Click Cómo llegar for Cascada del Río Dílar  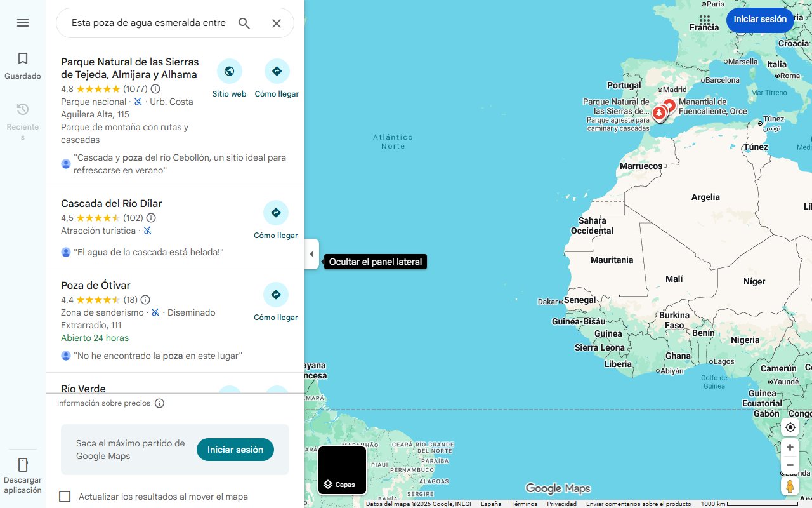click(275, 213)
